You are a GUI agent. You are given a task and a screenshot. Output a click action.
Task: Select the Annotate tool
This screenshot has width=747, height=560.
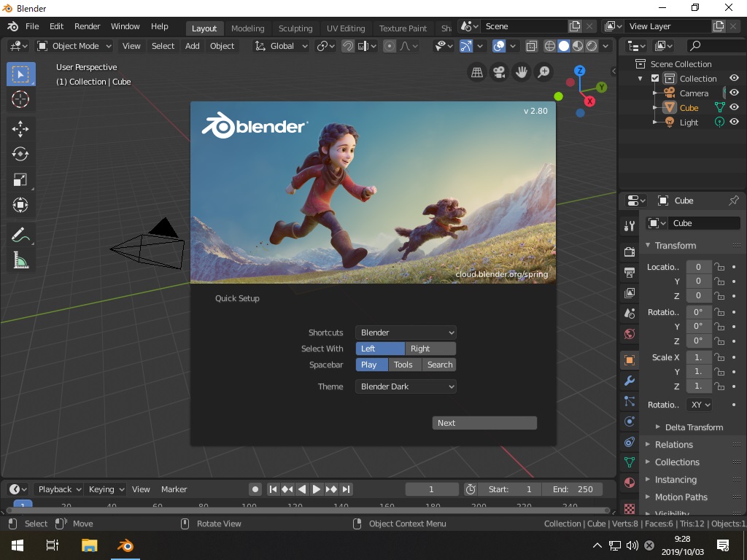[x=20, y=234]
